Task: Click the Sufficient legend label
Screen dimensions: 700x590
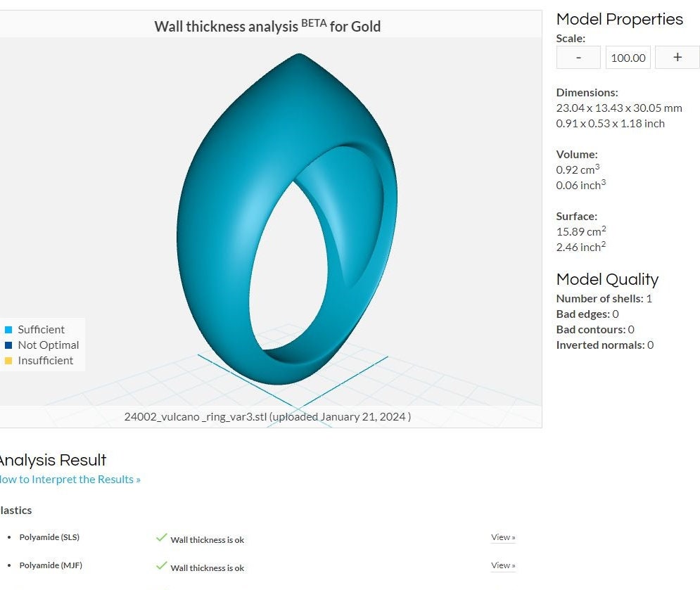Action: click(x=41, y=330)
